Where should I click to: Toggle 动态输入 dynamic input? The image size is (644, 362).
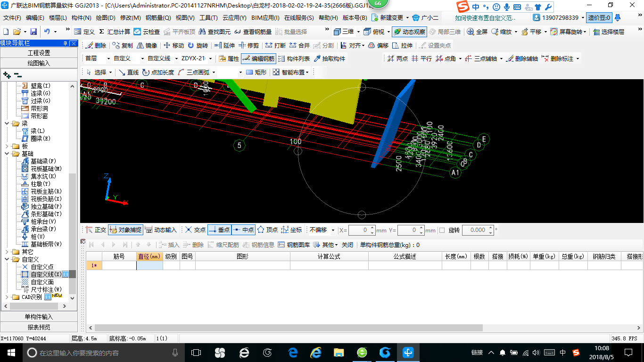click(161, 230)
